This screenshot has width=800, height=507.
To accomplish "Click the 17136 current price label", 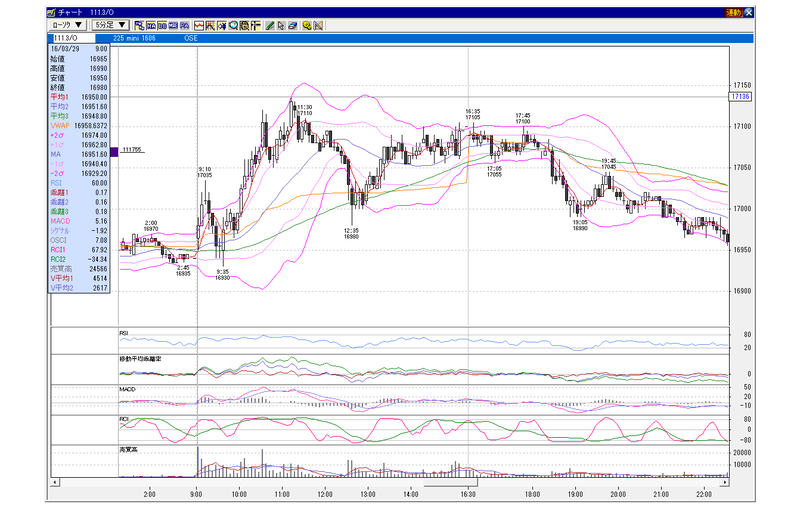I will point(740,96).
